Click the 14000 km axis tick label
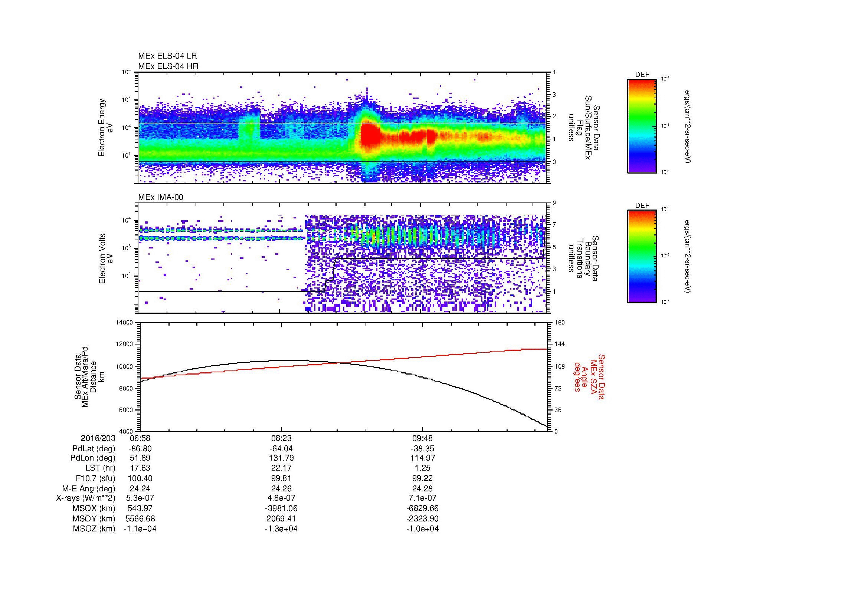The width and height of the screenshot is (868, 613). [x=125, y=323]
